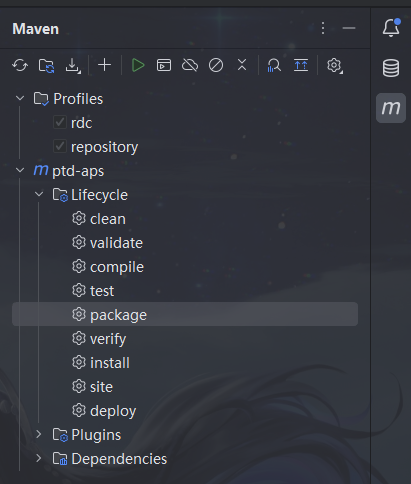Add Maven project with plus icon
This screenshot has width=411, height=484.
click(x=104, y=65)
